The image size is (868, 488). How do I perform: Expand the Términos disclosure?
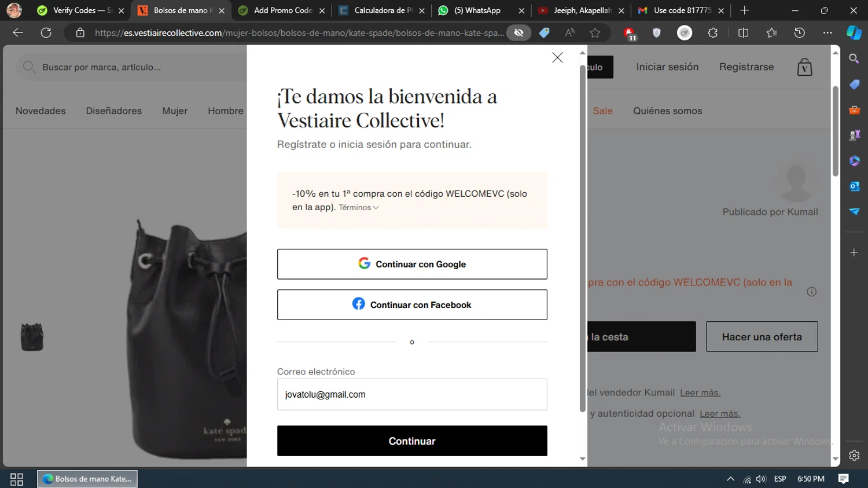pyautogui.click(x=359, y=207)
